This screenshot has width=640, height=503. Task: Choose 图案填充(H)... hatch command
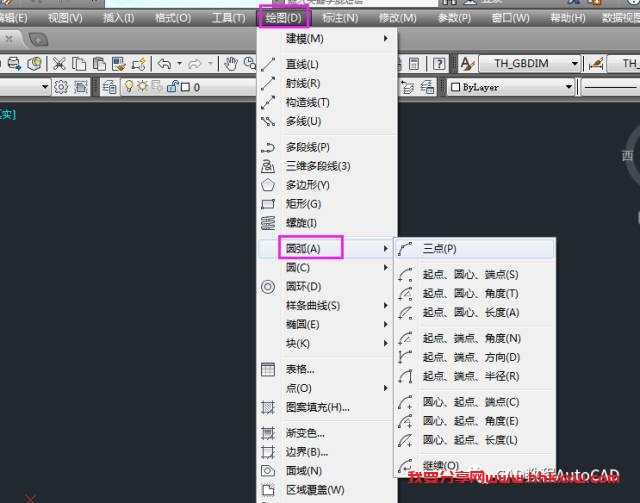click(327, 407)
